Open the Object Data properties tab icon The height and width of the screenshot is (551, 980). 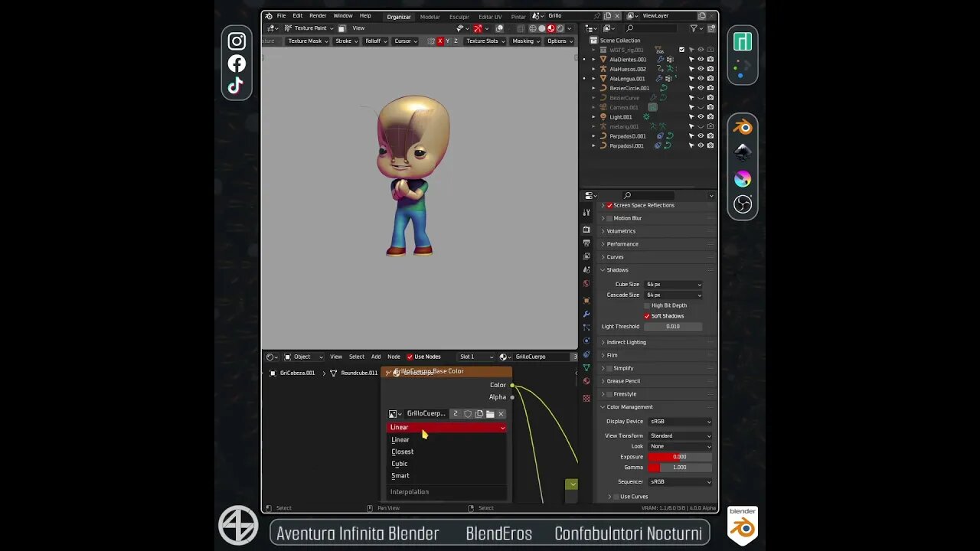586,367
